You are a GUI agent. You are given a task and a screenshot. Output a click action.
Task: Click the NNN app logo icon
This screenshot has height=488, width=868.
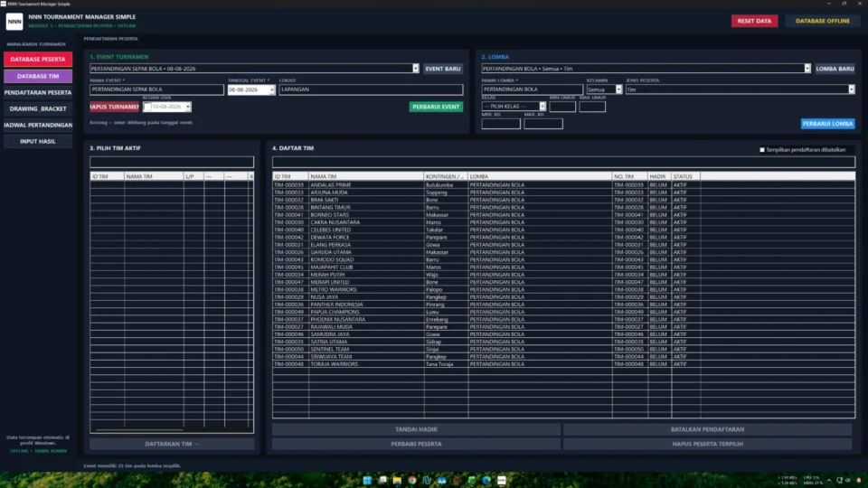pos(14,22)
